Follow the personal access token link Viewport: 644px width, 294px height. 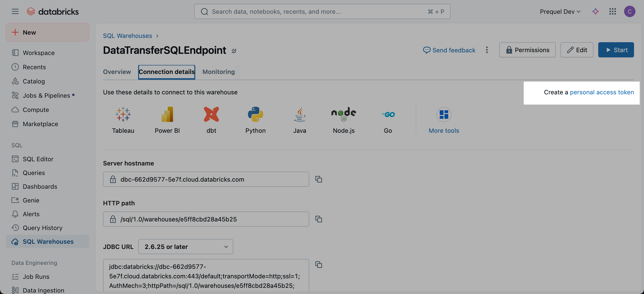click(602, 92)
